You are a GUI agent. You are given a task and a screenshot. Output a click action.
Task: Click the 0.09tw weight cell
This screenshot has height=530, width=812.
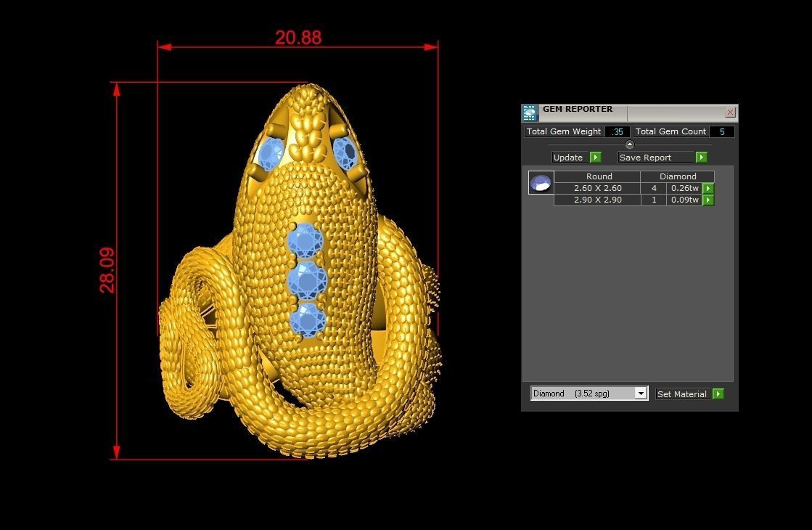[x=684, y=200]
